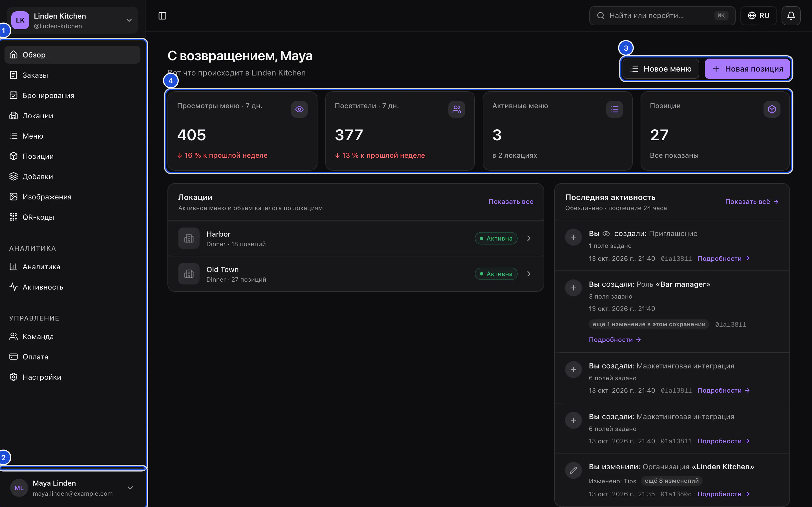Click the list icon on Активные меню card
The width and height of the screenshot is (812, 507).
tap(614, 109)
